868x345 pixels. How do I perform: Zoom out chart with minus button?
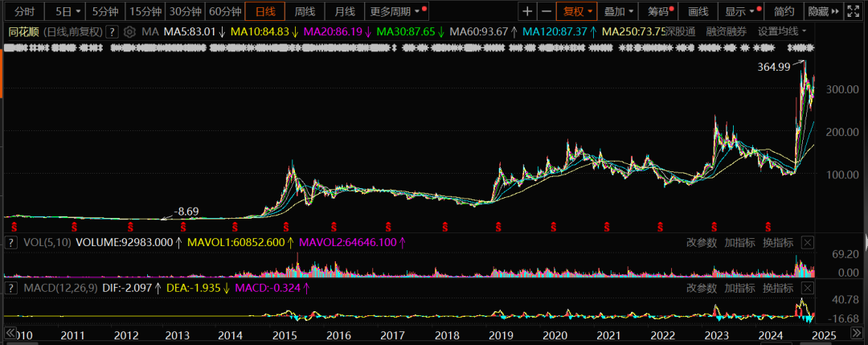pyautogui.click(x=547, y=11)
